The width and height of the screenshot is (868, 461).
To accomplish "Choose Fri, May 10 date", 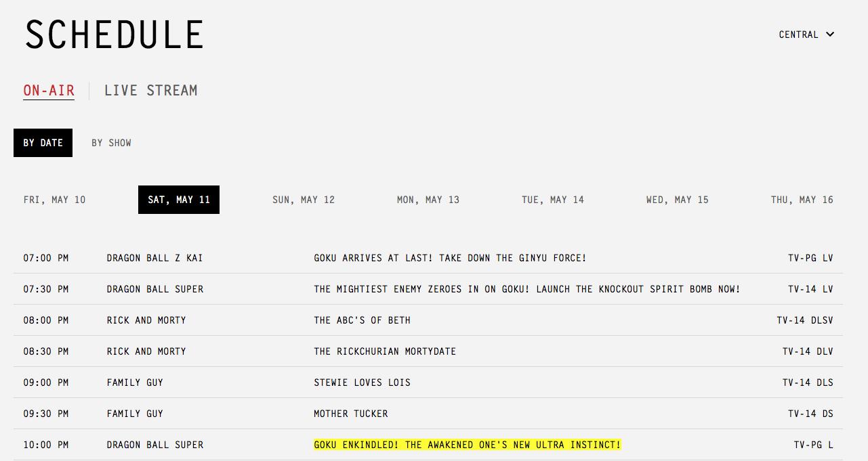I will 55,200.
